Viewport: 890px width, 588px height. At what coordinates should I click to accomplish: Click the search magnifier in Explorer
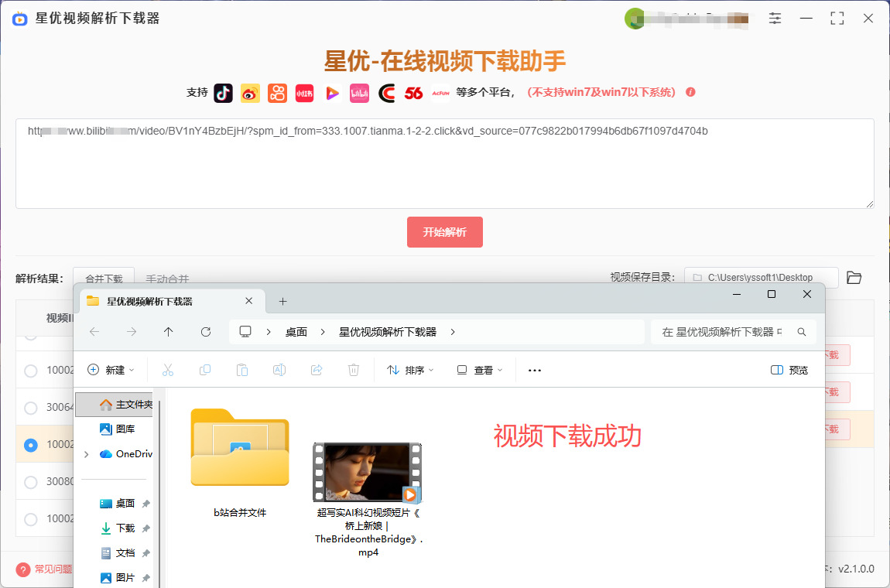802,332
